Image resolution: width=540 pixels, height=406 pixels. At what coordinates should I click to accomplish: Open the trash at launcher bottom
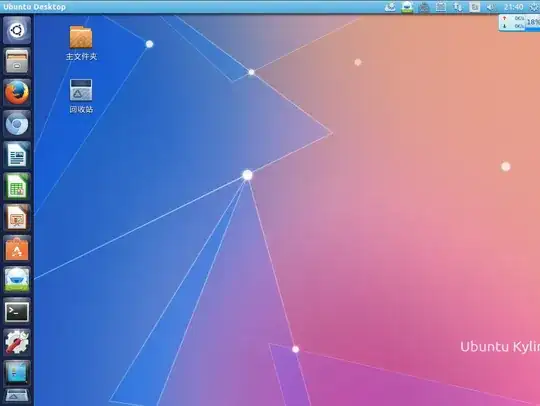[x=17, y=397]
